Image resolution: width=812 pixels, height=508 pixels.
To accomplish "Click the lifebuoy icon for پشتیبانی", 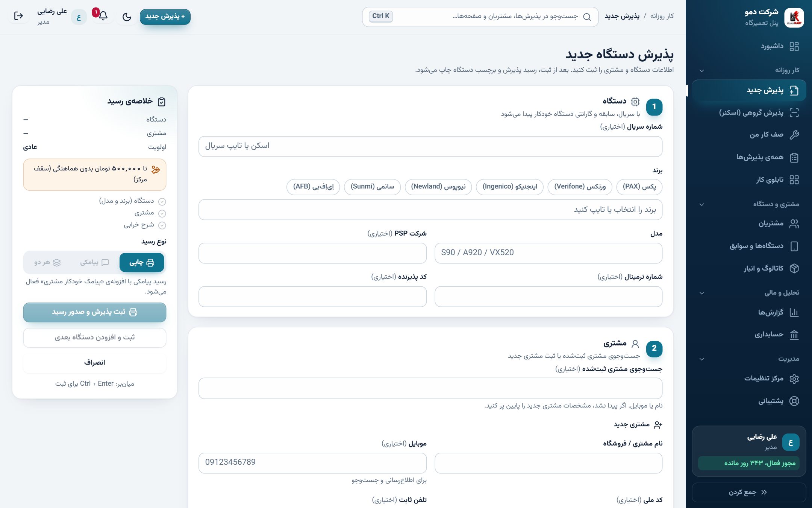I will [x=794, y=401].
